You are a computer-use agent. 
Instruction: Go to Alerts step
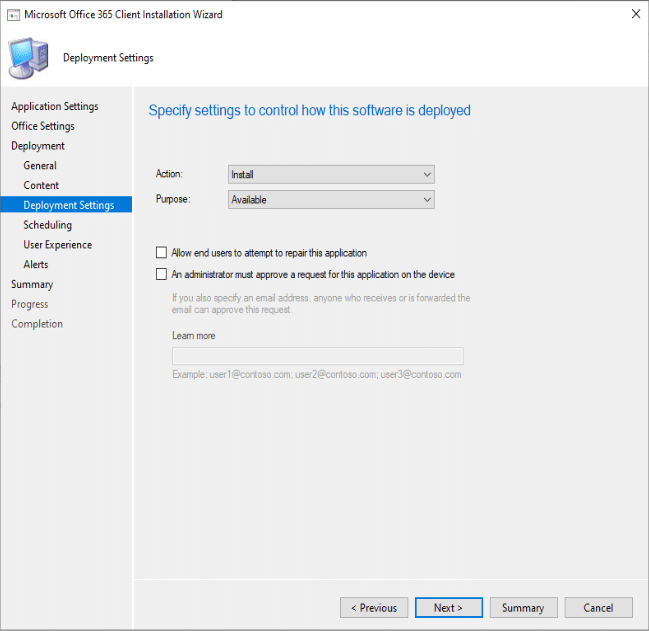point(36,265)
